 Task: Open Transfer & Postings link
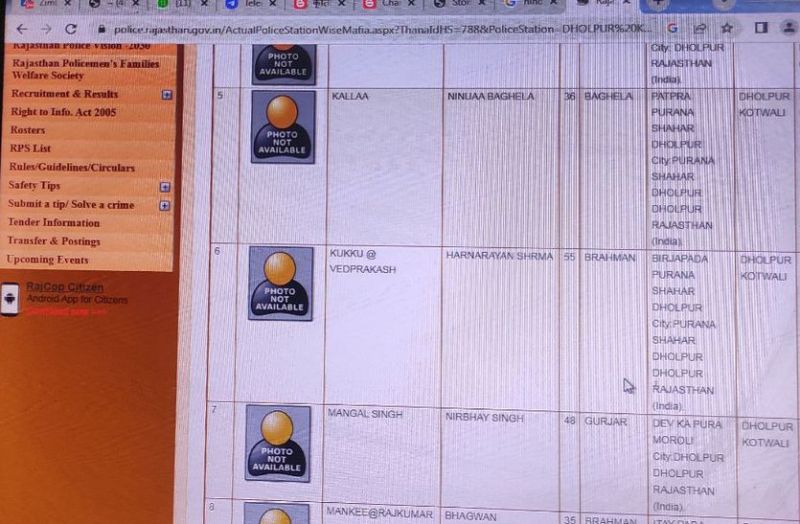click(x=54, y=241)
